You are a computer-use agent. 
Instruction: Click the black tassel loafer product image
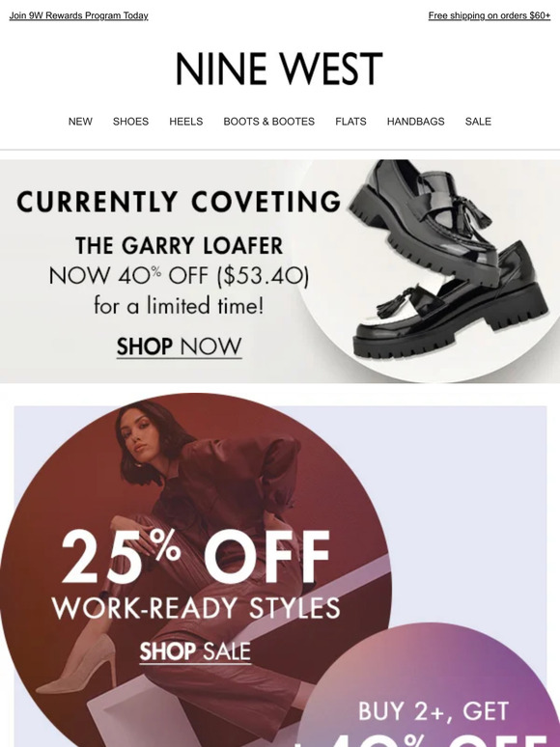click(446, 260)
